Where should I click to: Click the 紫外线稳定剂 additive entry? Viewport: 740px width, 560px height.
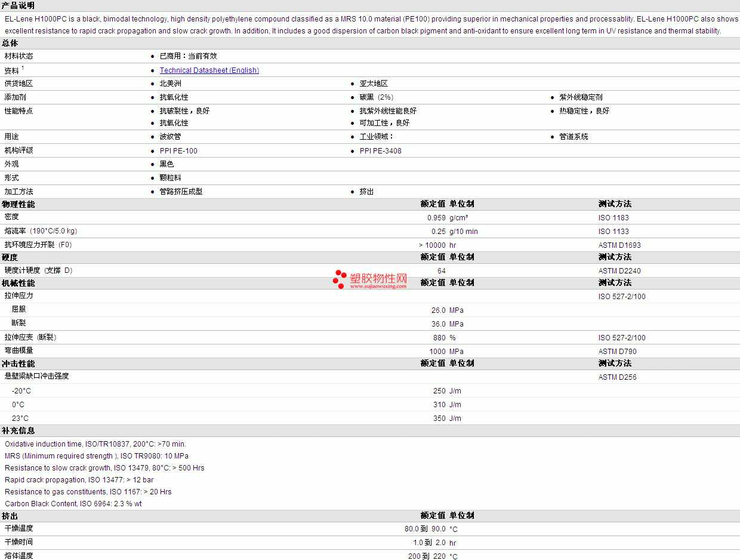[581, 97]
